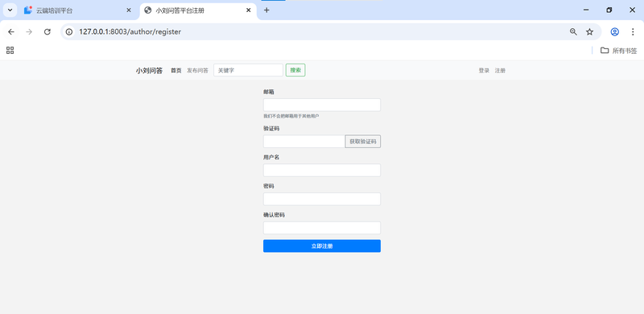Focus the 用户名 input field
Screen dimensions: 644x314
click(322, 170)
